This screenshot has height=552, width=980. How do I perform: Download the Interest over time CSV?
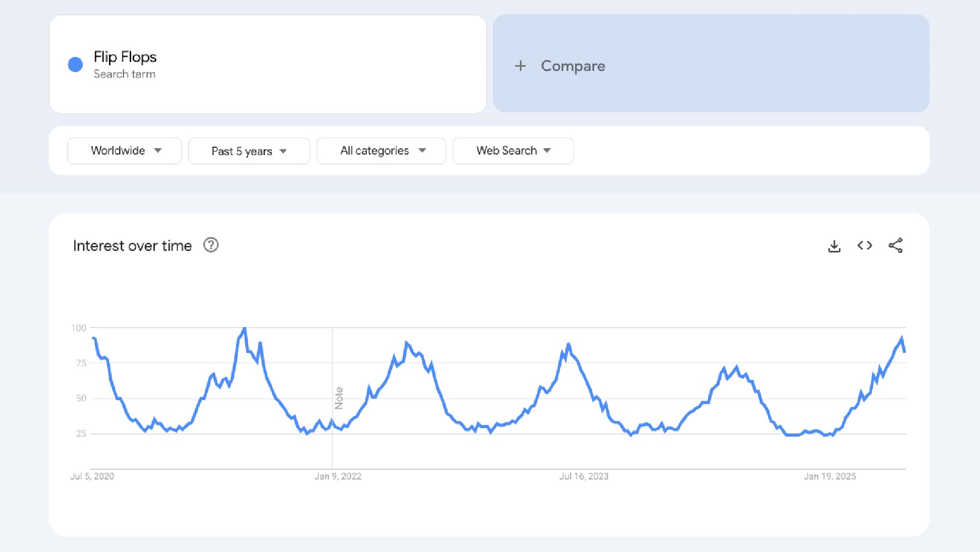pyautogui.click(x=834, y=246)
